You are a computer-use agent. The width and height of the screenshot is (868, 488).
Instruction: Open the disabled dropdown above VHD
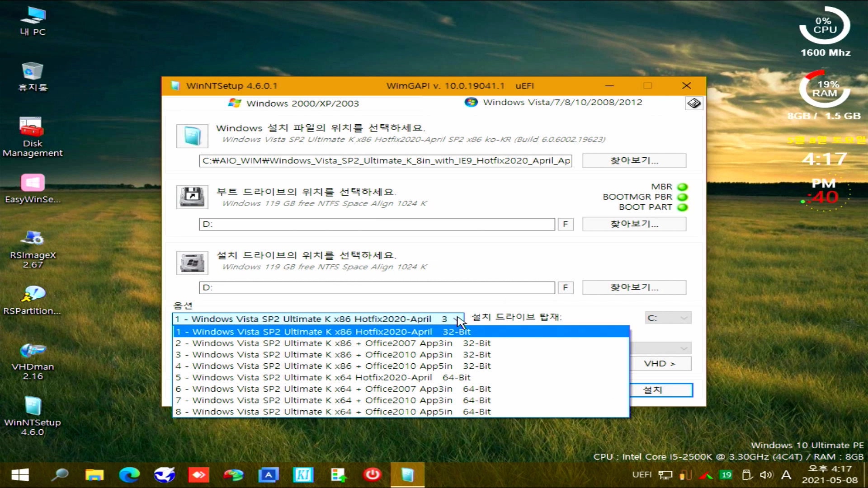pyautogui.click(x=661, y=348)
